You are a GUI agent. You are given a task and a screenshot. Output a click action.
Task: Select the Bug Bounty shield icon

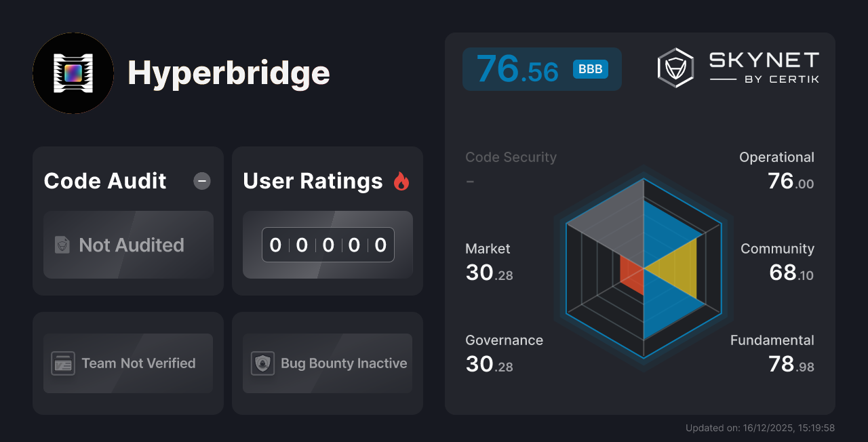click(263, 363)
